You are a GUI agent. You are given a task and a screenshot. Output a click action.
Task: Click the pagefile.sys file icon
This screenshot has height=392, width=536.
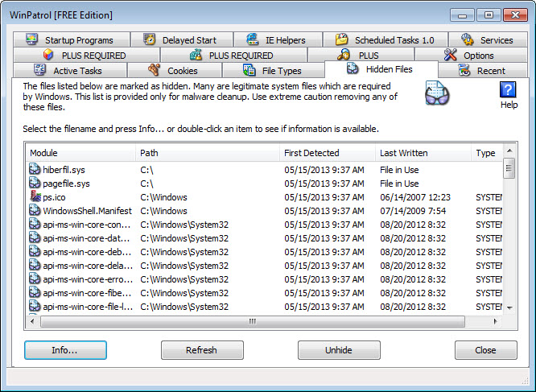coord(35,183)
